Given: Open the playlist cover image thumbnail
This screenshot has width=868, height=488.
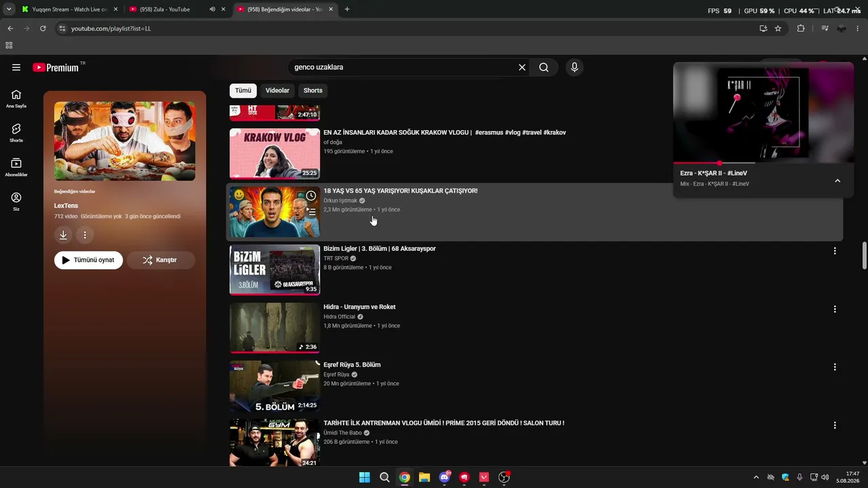Looking at the screenshot, I should click(125, 141).
